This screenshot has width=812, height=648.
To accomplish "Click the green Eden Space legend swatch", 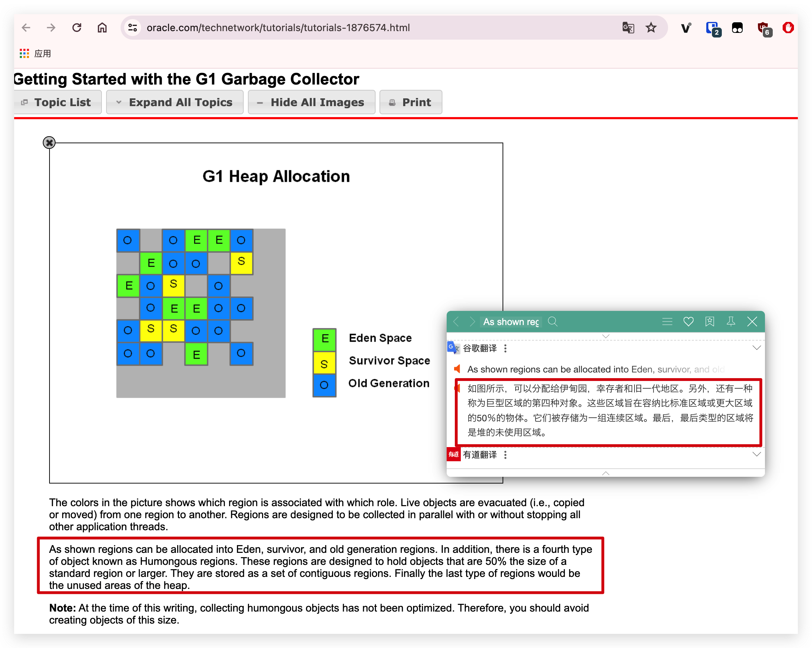I will coord(324,339).
